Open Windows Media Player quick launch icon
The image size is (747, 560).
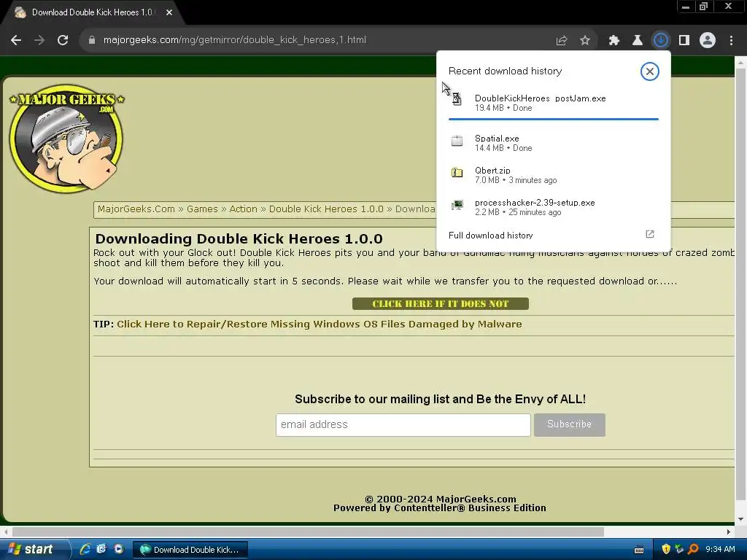click(118, 549)
